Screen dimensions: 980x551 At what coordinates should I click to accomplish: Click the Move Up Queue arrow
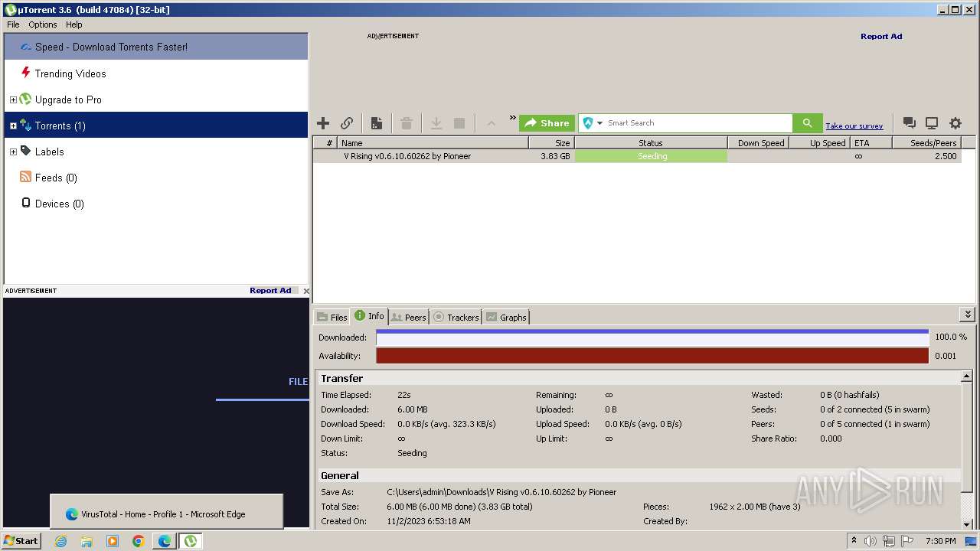pos(492,123)
